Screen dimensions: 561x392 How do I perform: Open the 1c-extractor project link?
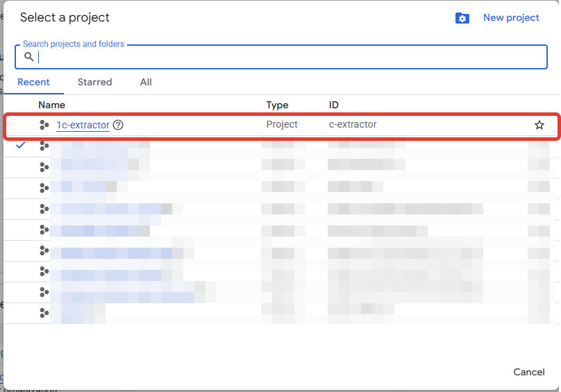83,125
